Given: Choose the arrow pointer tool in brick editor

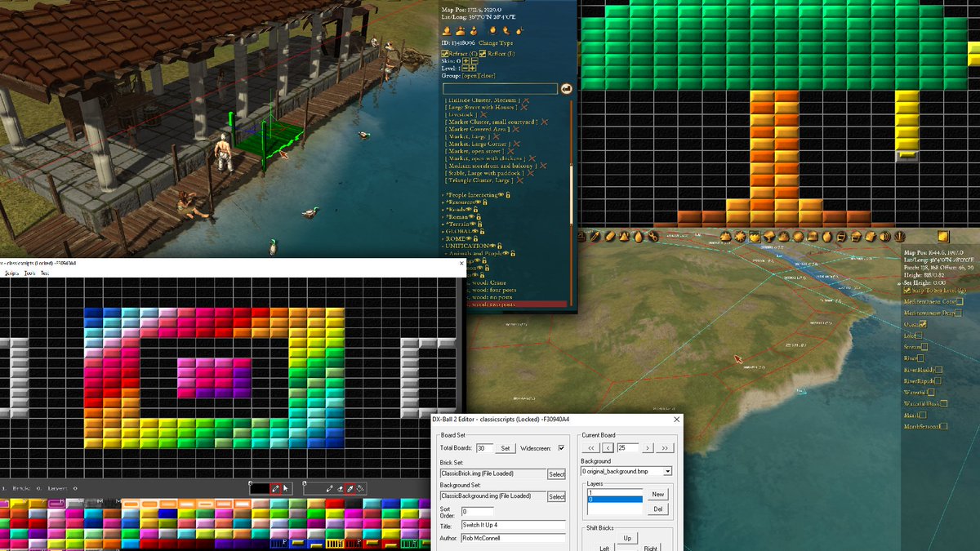Looking at the screenshot, I should tap(285, 489).
